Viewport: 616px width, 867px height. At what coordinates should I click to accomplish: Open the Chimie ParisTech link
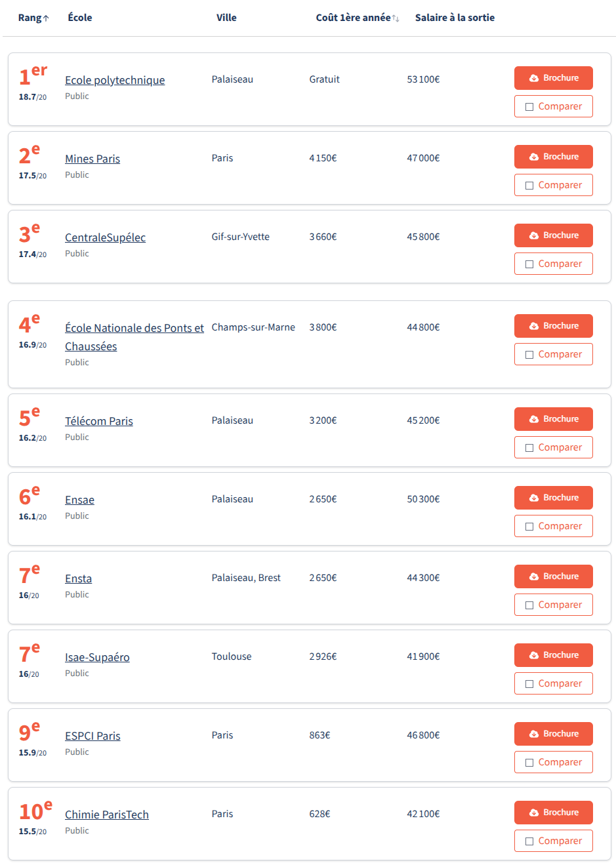click(107, 815)
